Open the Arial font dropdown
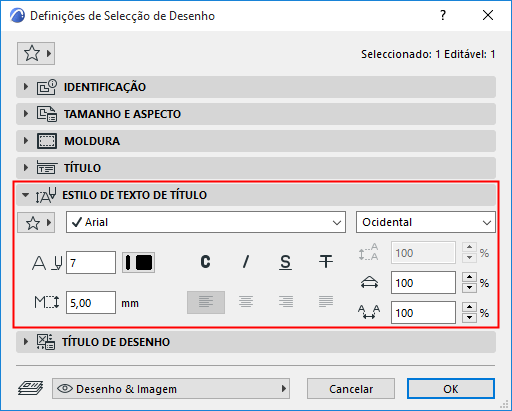Screen dimensions: 512x411 tap(206, 222)
